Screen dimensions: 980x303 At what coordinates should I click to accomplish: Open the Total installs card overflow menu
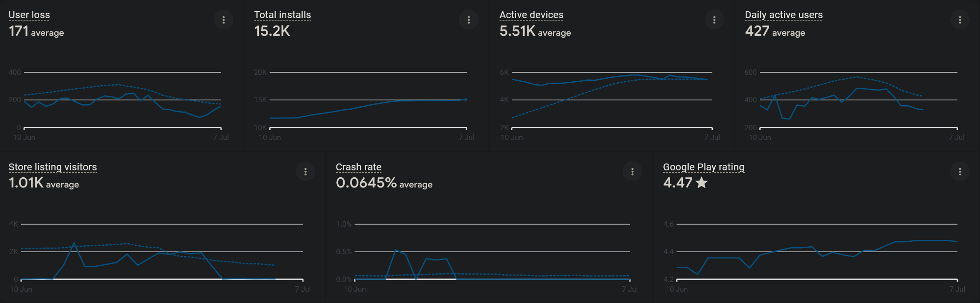469,20
